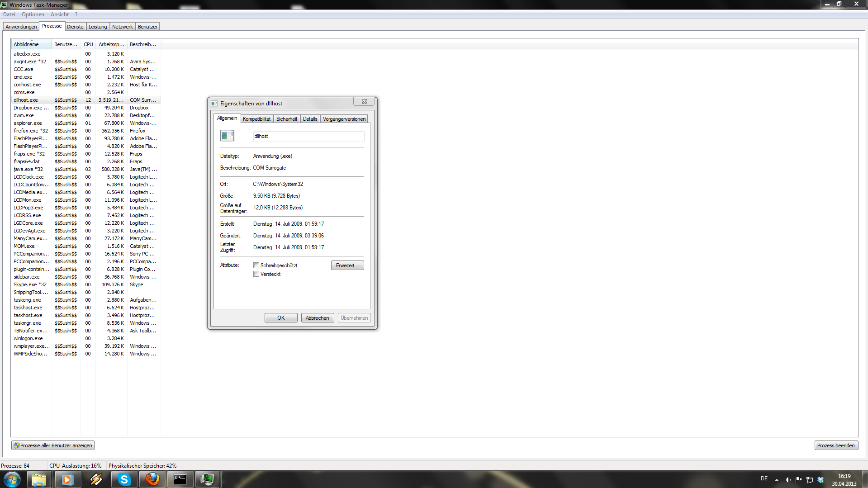Viewport: 868px width, 488px height.
Task: Open Winamp icon in taskbar
Action: 96,479
